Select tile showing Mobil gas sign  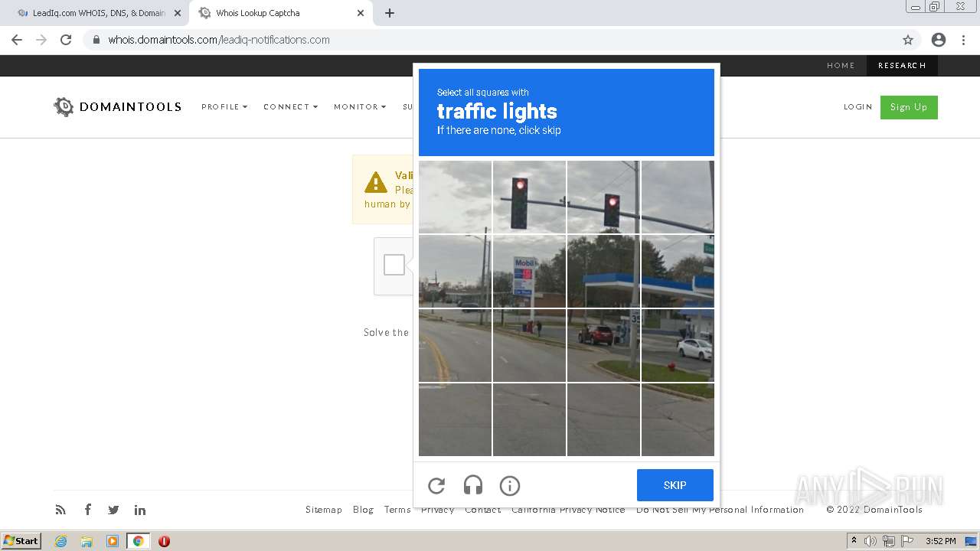[x=529, y=271]
